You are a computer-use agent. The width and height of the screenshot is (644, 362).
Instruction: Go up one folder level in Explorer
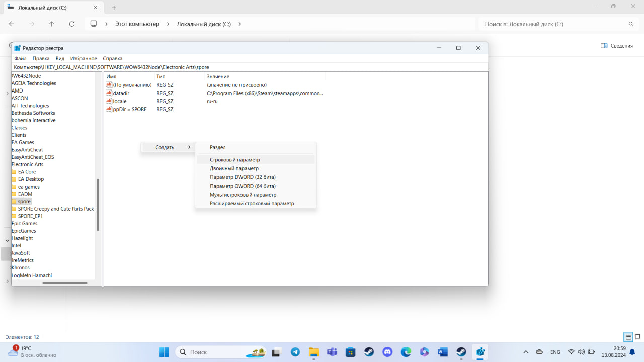51,24
